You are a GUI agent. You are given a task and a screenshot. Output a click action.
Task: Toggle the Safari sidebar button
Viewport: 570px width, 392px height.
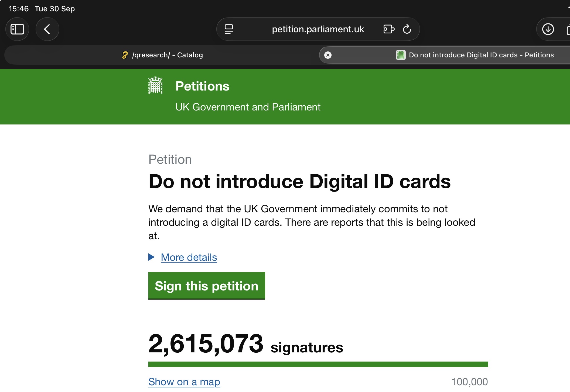point(17,29)
